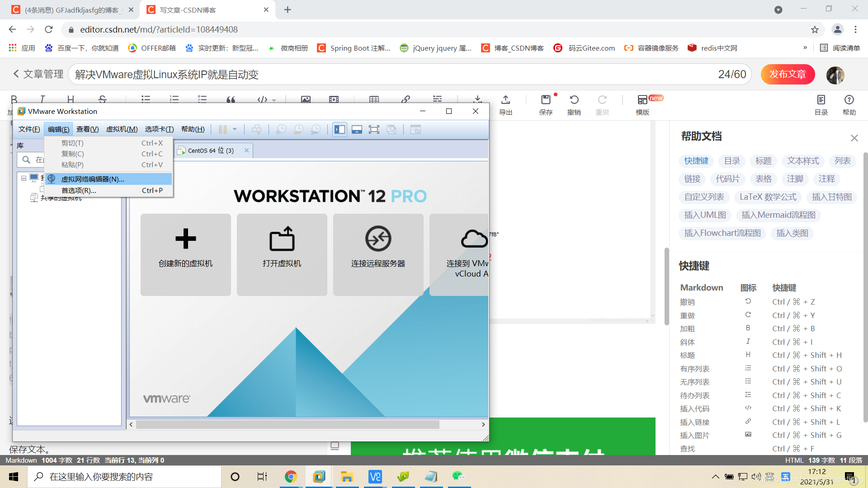Select the LaTeX 数学公式 help tag
The image size is (868, 488).
click(x=768, y=197)
